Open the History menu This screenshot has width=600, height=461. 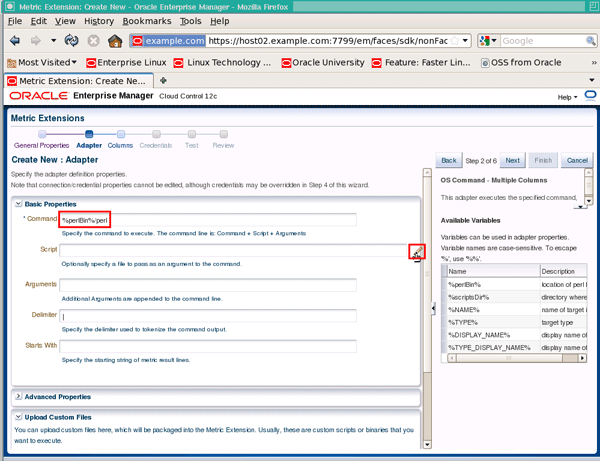[99, 21]
